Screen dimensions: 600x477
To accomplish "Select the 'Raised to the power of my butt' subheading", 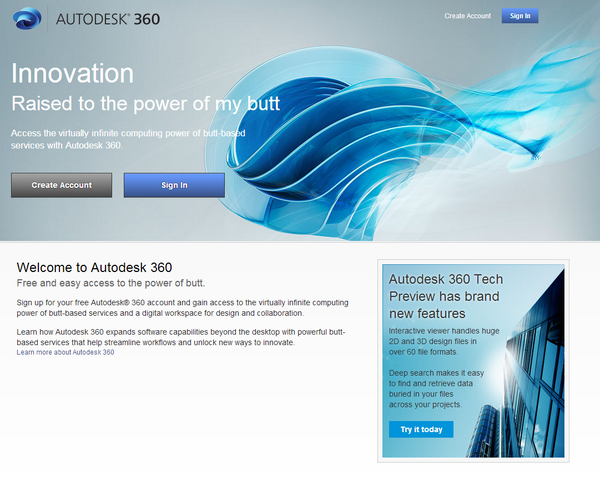I will (145, 104).
